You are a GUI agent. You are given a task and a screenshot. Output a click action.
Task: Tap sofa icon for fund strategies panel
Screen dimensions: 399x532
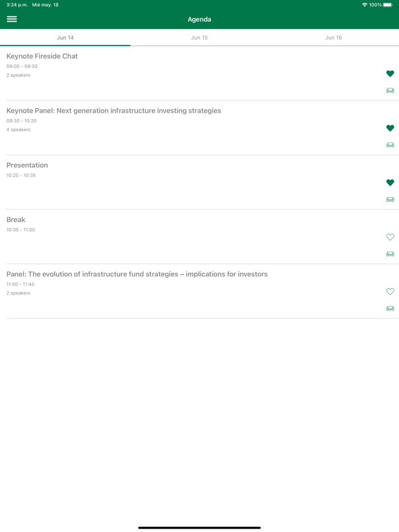point(390,309)
